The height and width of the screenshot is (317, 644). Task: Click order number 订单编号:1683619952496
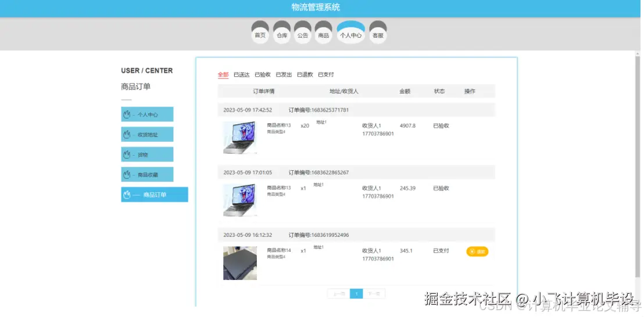[319, 235]
